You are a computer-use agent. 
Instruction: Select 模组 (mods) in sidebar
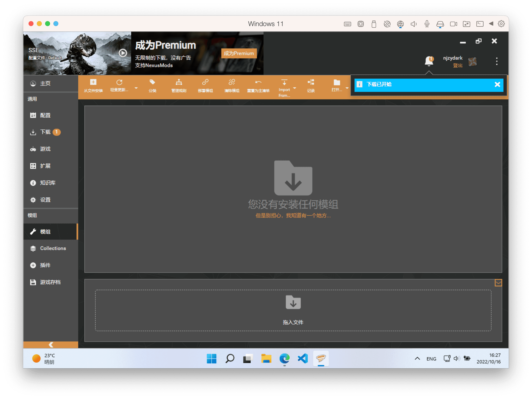pos(51,232)
